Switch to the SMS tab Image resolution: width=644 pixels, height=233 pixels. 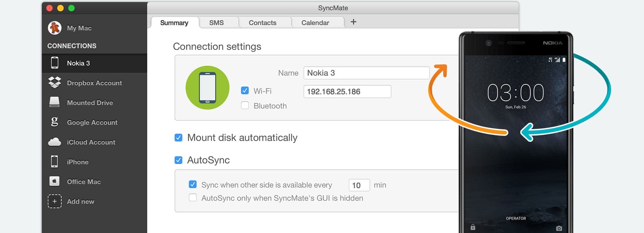[x=216, y=23]
